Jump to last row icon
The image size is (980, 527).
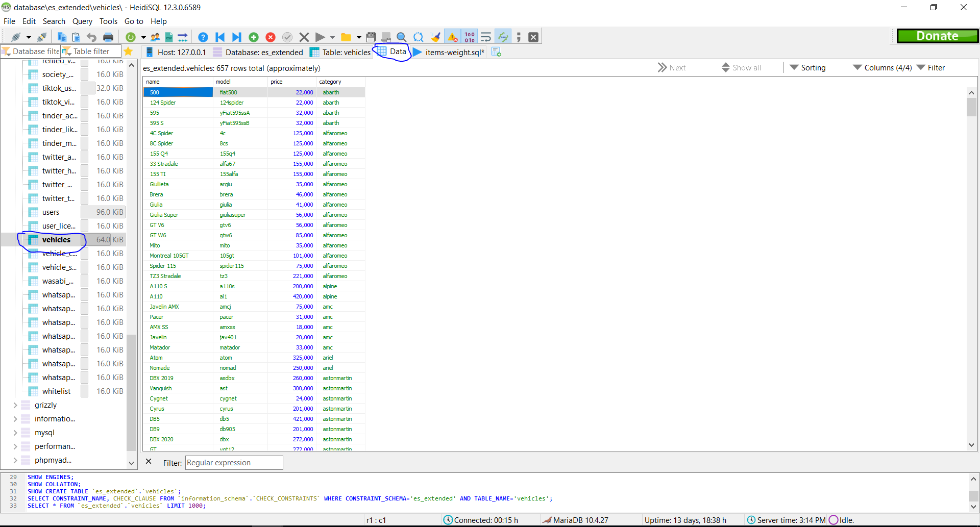[236, 37]
